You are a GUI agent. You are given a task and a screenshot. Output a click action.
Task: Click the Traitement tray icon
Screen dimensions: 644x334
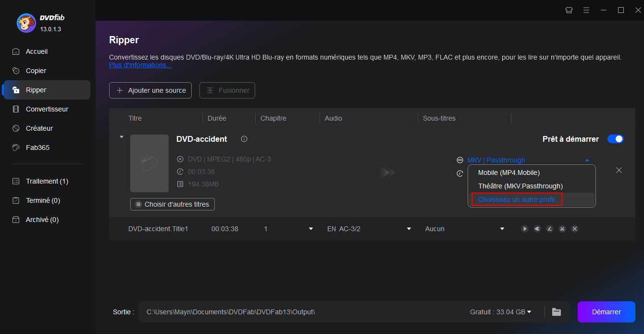(16, 181)
